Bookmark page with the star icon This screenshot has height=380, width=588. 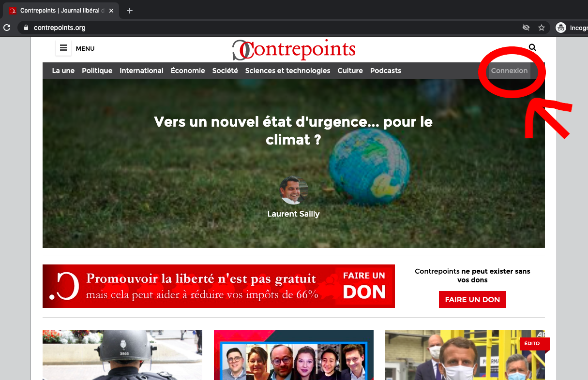542,28
